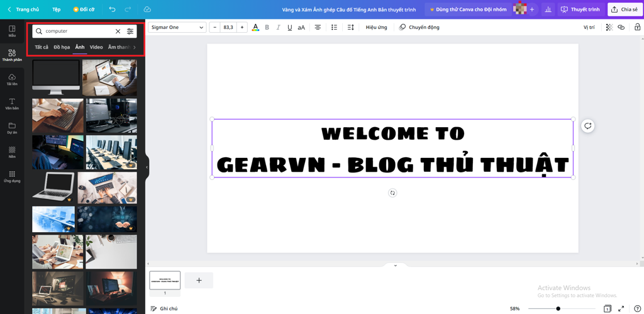Screen dimensions: 644x314
Task: Click the text alignment icon
Action: (x=318, y=28)
